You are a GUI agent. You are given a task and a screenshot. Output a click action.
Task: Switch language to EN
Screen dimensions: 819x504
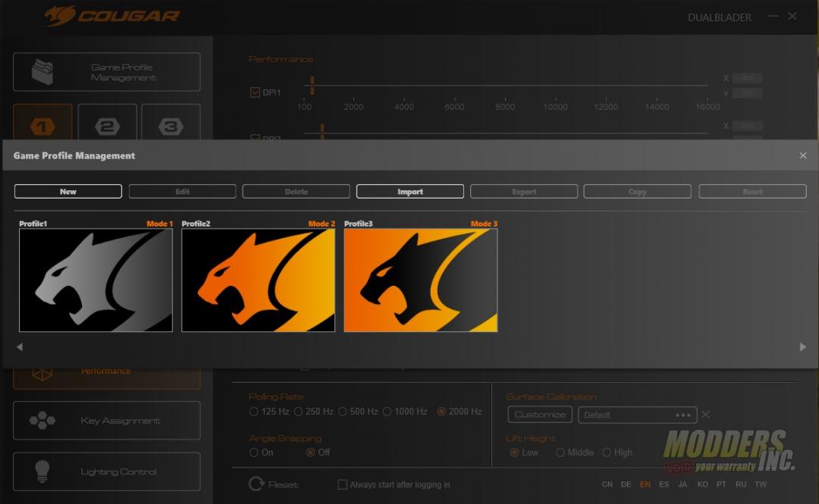[x=645, y=485]
